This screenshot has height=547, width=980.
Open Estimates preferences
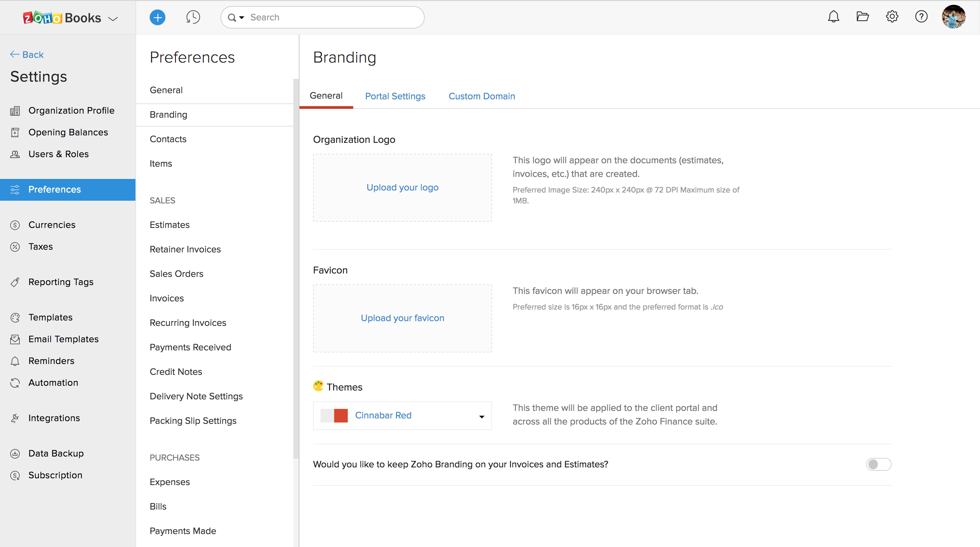[x=170, y=225]
